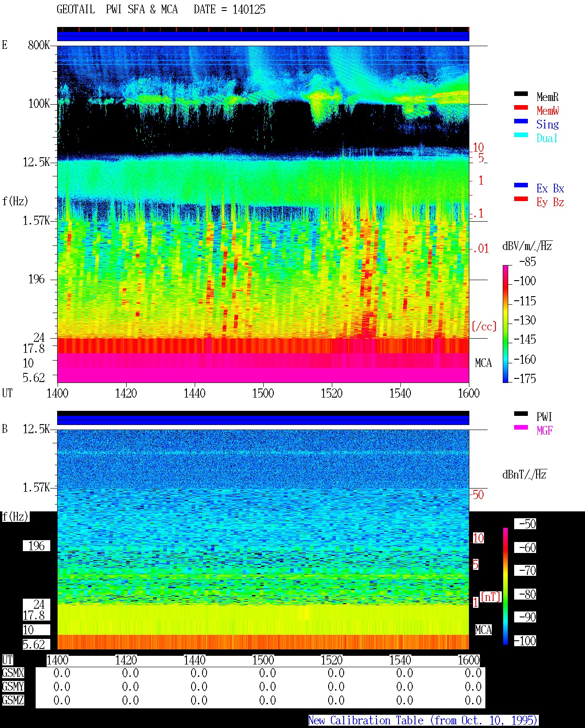Select the MemW legend label
The height and width of the screenshot is (728, 585).
548,111
